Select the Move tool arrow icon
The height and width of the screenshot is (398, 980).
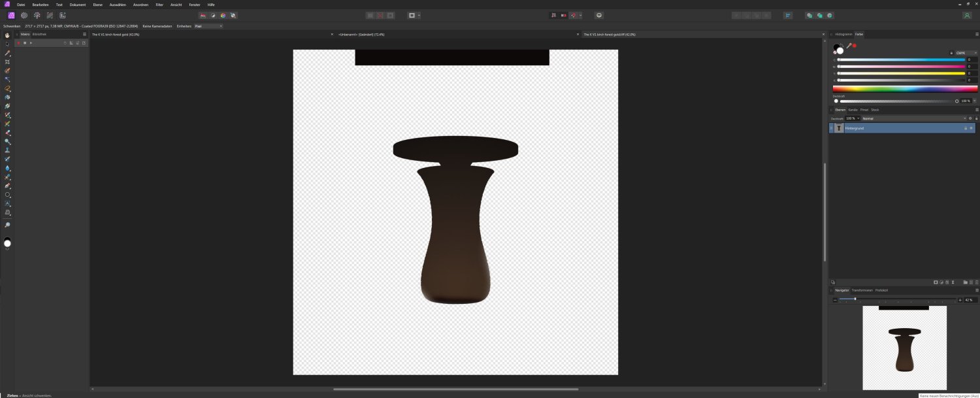coord(7,44)
